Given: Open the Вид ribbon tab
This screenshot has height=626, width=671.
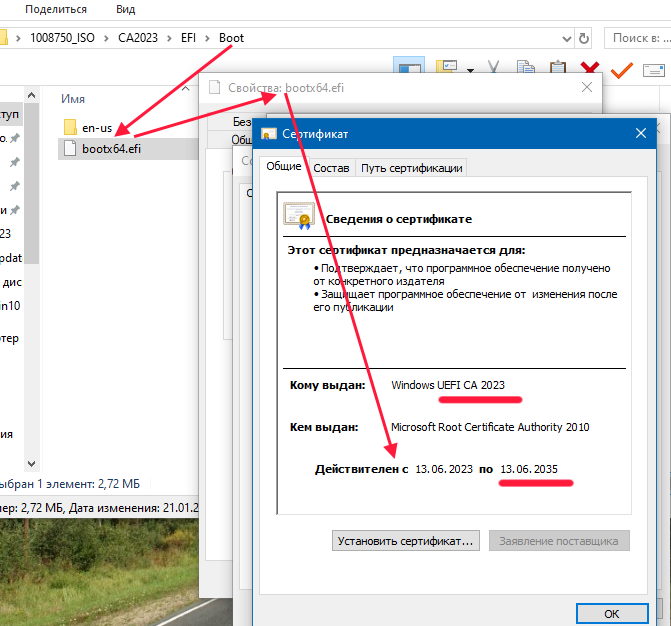Looking at the screenshot, I should point(125,9).
